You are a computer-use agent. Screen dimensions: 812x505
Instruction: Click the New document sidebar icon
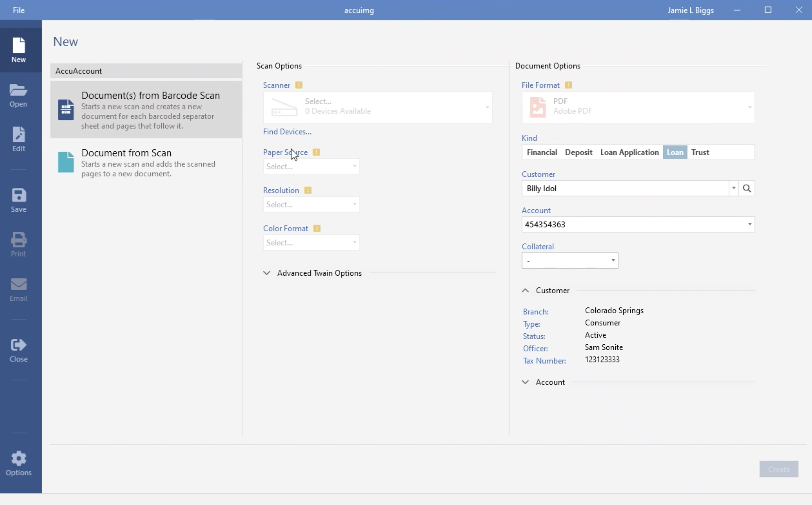point(18,50)
